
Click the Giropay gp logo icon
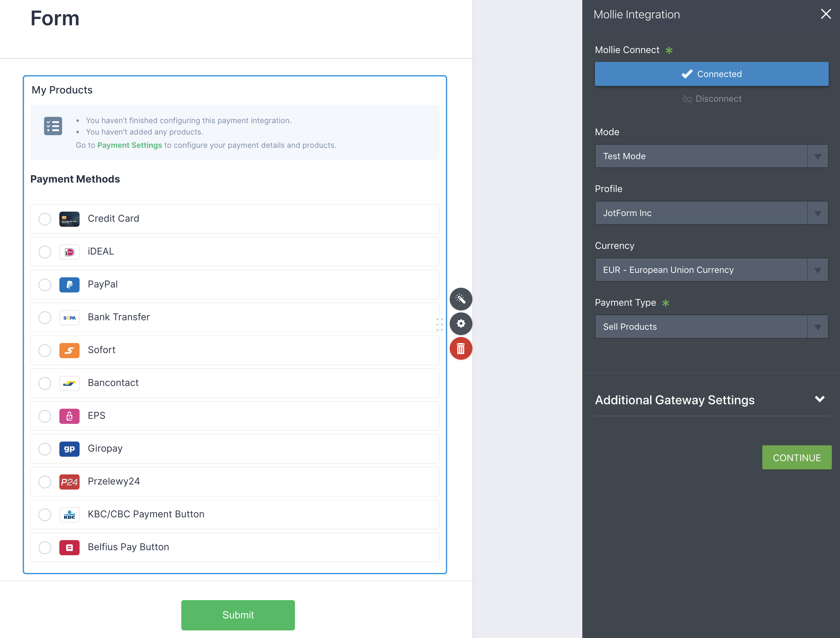click(x=69, y=448)
